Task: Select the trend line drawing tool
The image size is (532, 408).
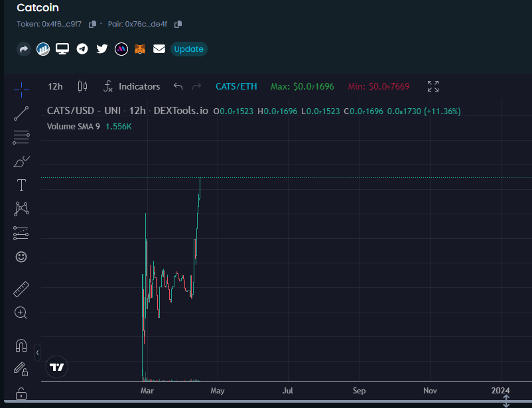Action: click(x=21, y=113)
